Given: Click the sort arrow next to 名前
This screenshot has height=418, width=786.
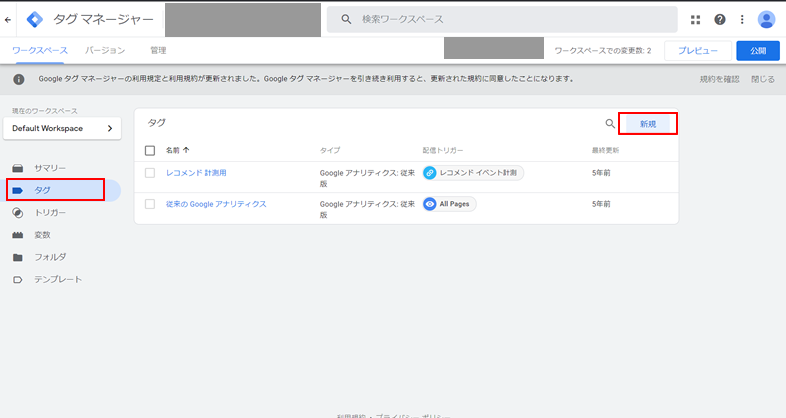Looking at the screenshot, I should coord(186,150).
